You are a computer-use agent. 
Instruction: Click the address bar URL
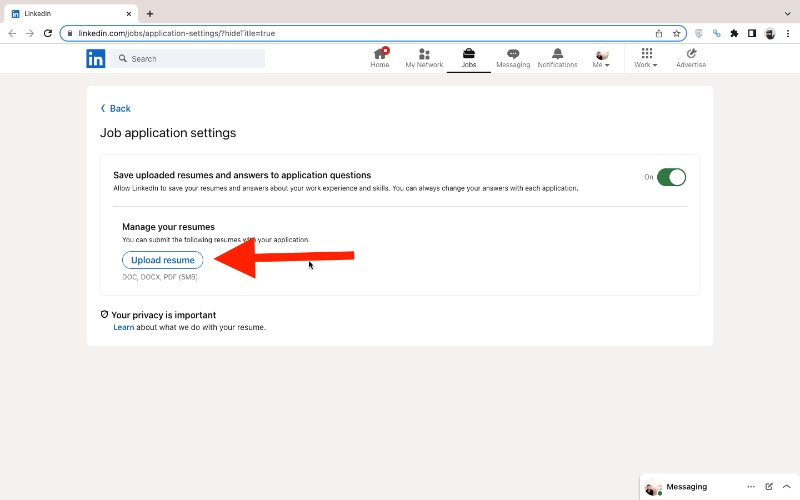click(177, 33)
